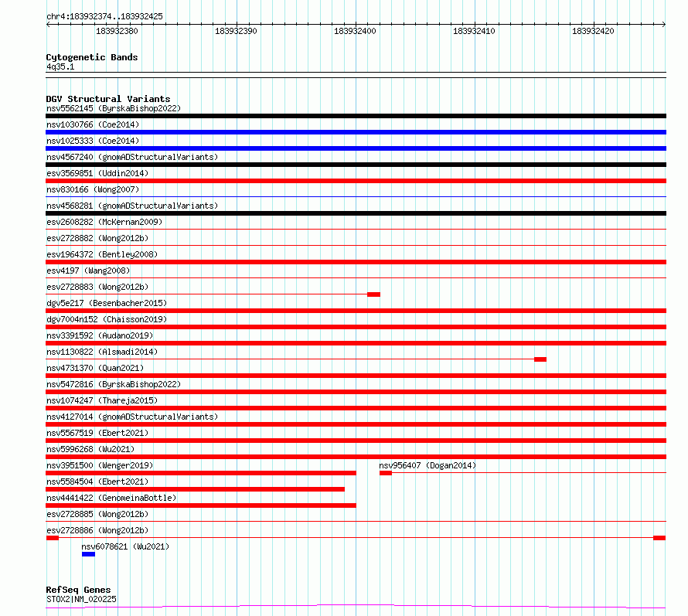Open nsv1130822 (Alsmadi2014) variant

pos(102,352)
